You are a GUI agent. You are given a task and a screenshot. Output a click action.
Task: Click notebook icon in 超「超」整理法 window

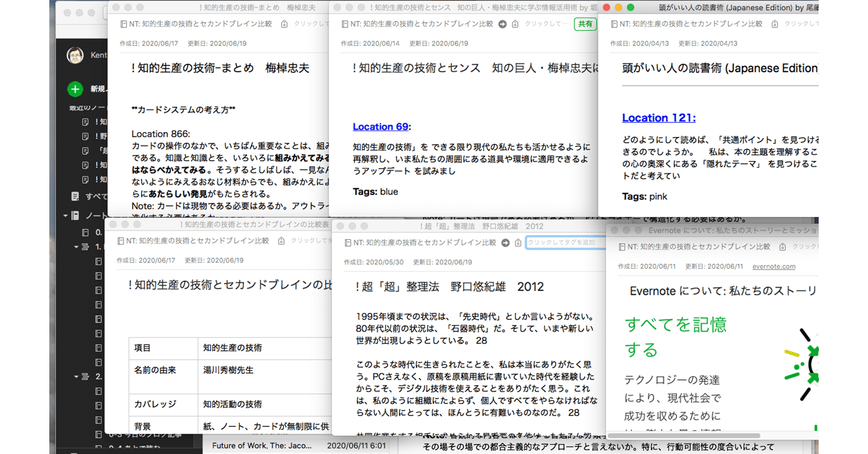tap(348, 243)
